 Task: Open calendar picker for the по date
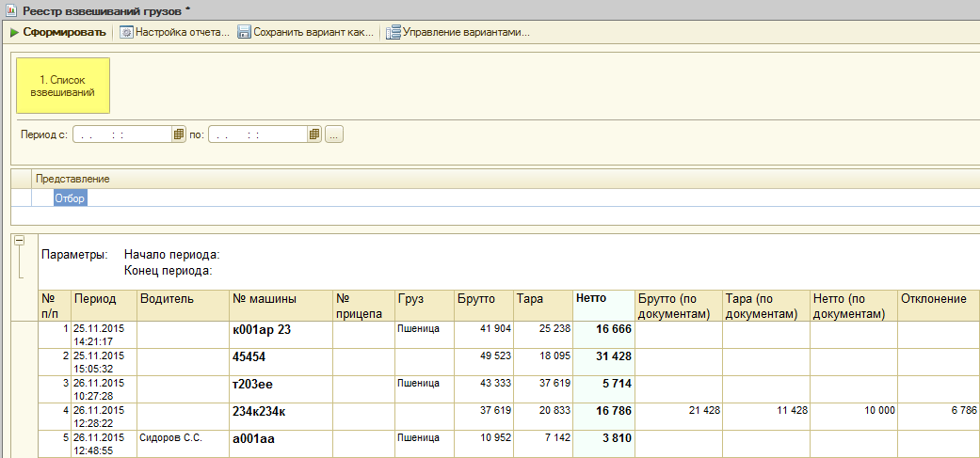314,134
